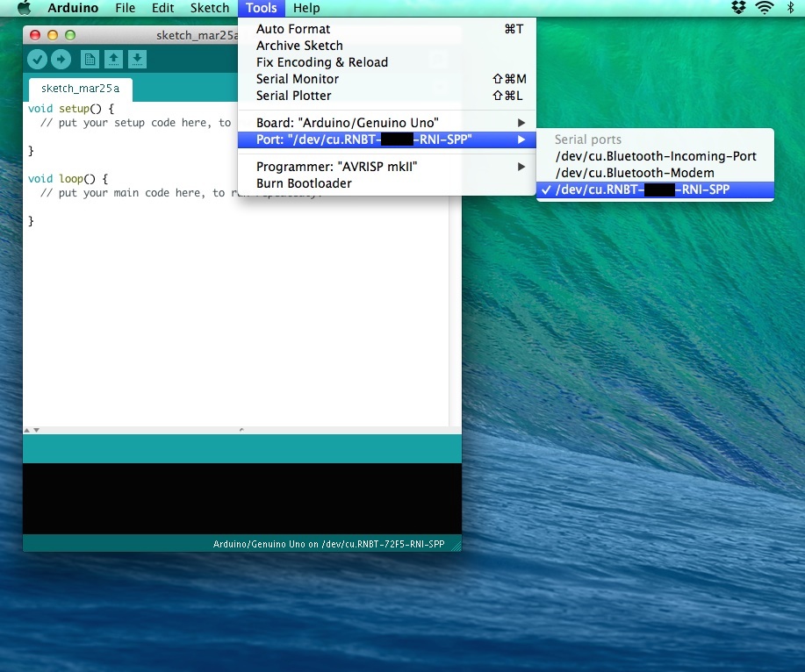Open the Arduino application menu
The image size is (805, 672).
73,8
